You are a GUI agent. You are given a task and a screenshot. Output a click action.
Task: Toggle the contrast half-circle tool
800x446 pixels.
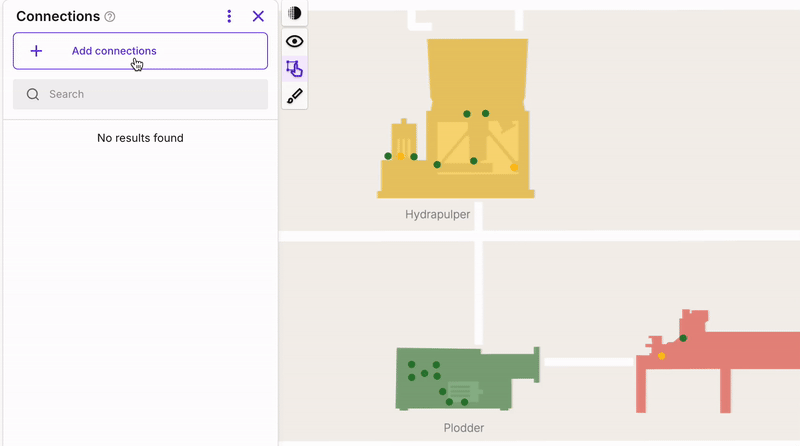click(294, 13)
